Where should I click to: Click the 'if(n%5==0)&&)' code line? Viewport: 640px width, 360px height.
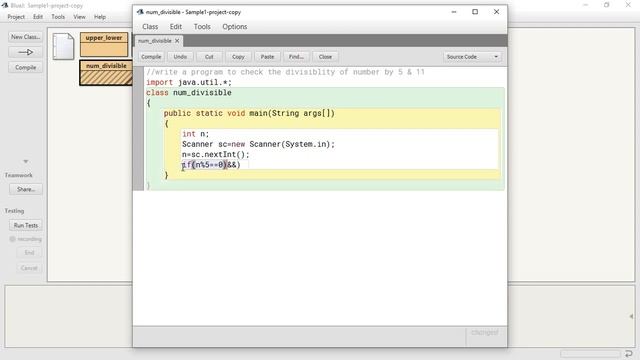(211, 164)
